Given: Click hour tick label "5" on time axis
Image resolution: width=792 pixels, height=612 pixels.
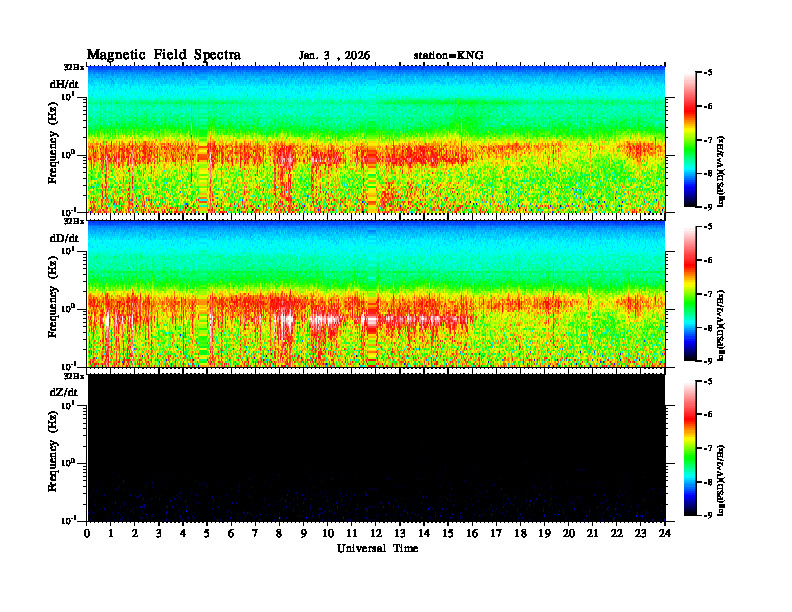Looking at the screenshot, I should pos(207,533).
